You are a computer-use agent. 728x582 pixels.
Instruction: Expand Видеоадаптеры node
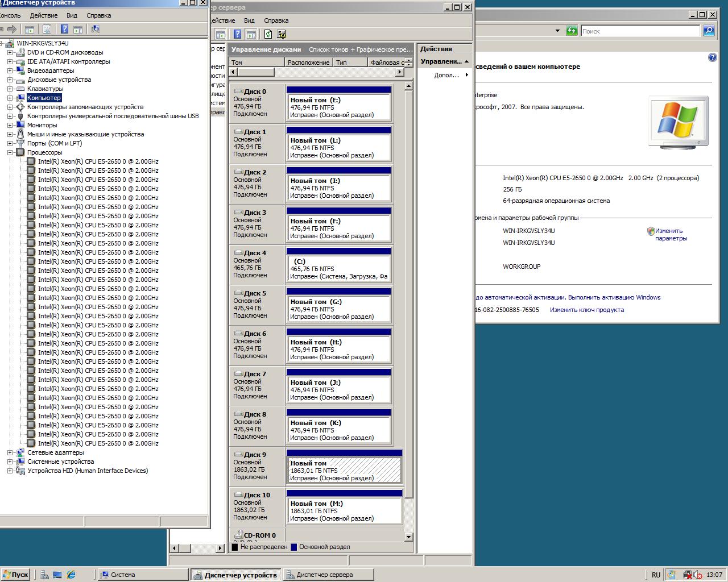(10, 70)
